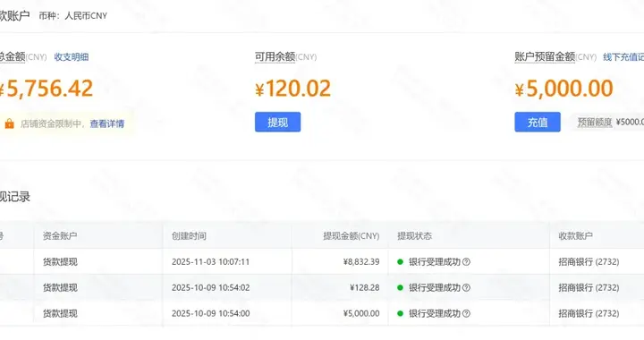
Task: Click green status dot on ¥128.28 row
Action: (400, 288)
